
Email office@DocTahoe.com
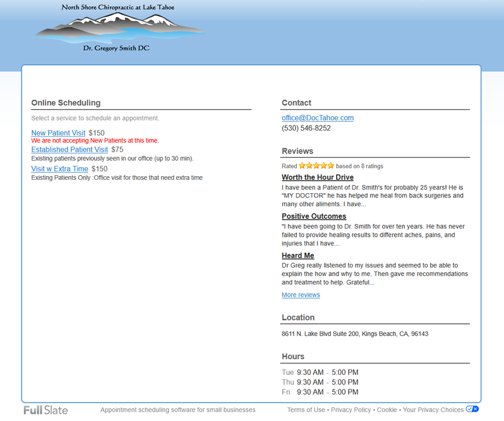[x=318, y=118]
